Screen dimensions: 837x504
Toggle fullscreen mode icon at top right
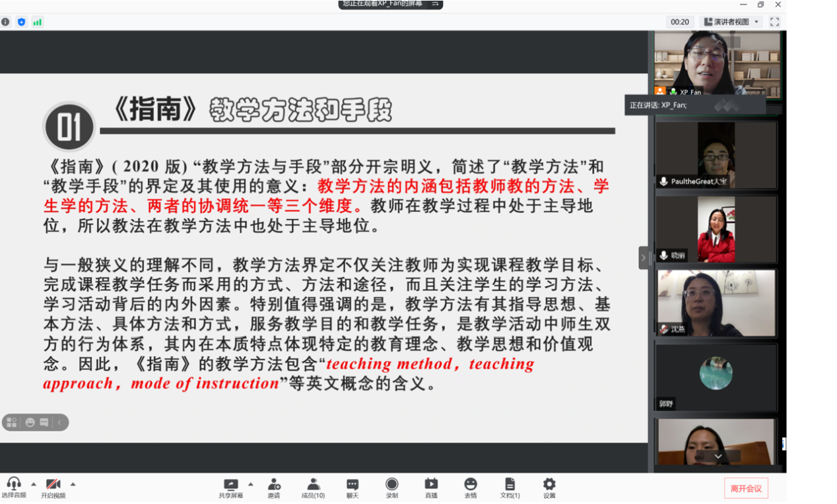[x=774, y=22]
